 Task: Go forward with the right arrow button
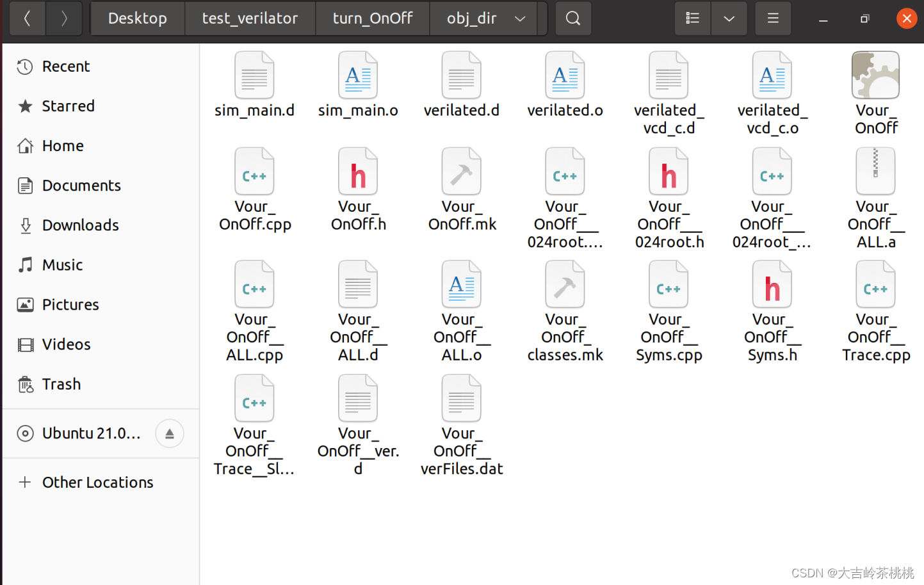[64, 19]
